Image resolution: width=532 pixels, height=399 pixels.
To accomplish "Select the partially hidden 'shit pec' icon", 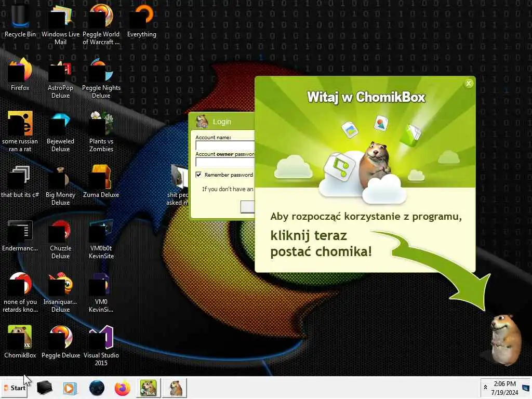I will [x=178, y=185].
